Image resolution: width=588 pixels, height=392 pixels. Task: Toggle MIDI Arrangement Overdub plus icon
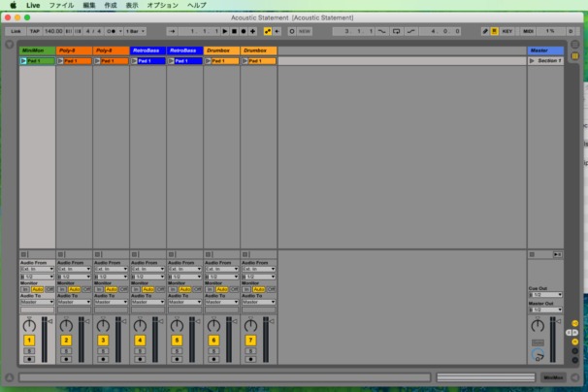[x=252, y=31]
